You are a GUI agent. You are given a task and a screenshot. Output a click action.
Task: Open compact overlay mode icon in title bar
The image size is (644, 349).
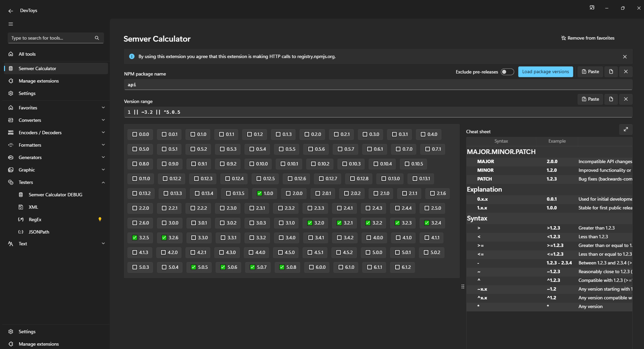pos(592,8)
